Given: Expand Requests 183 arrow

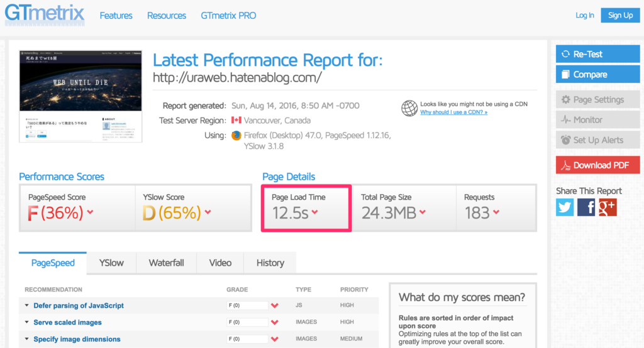Looking at the screenshot, I should (496, 212).
